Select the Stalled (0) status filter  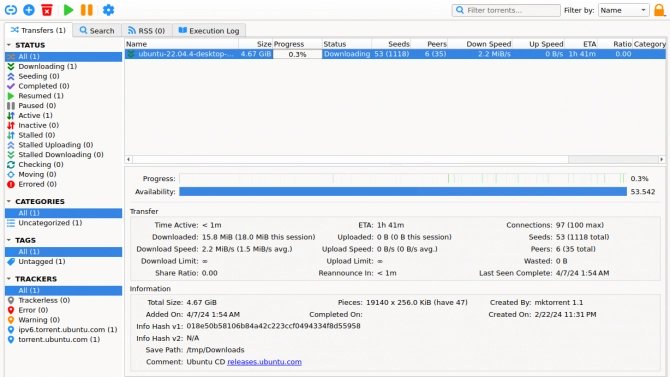[x=63, y=135]
